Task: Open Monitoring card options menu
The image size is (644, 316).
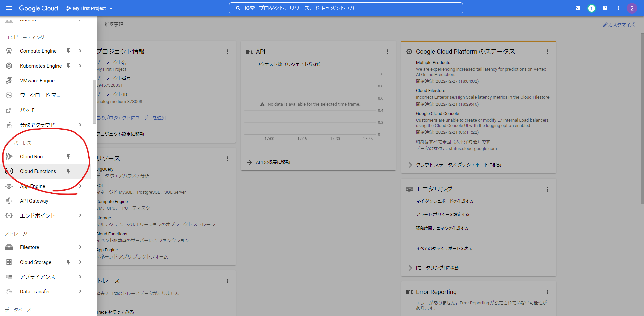Action: click(548, 189)
